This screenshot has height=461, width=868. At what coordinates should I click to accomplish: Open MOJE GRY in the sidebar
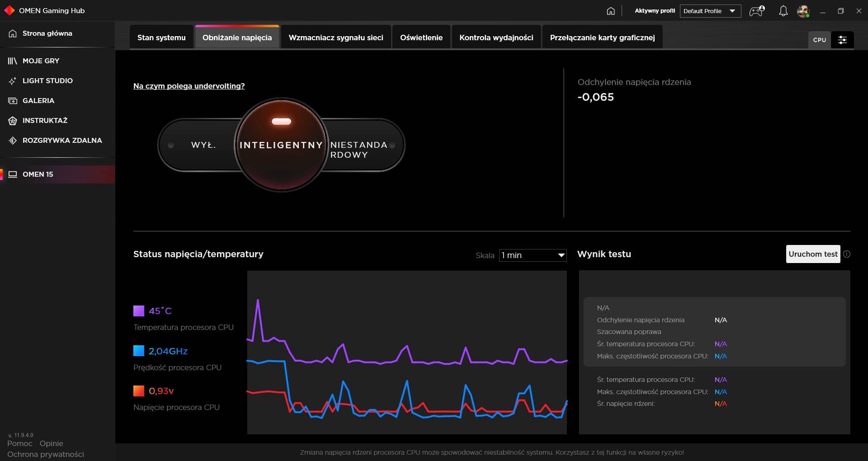click(57, 61)
